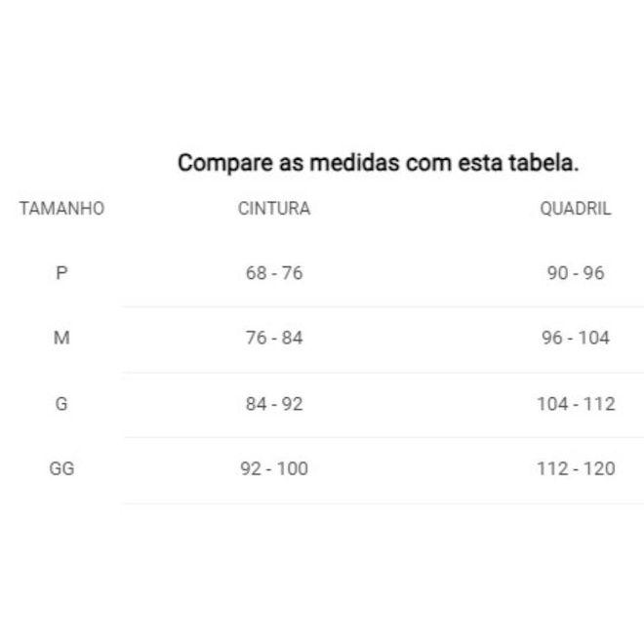Select the QUADRIL column header
644x644 pixels.
pos(576,209)
